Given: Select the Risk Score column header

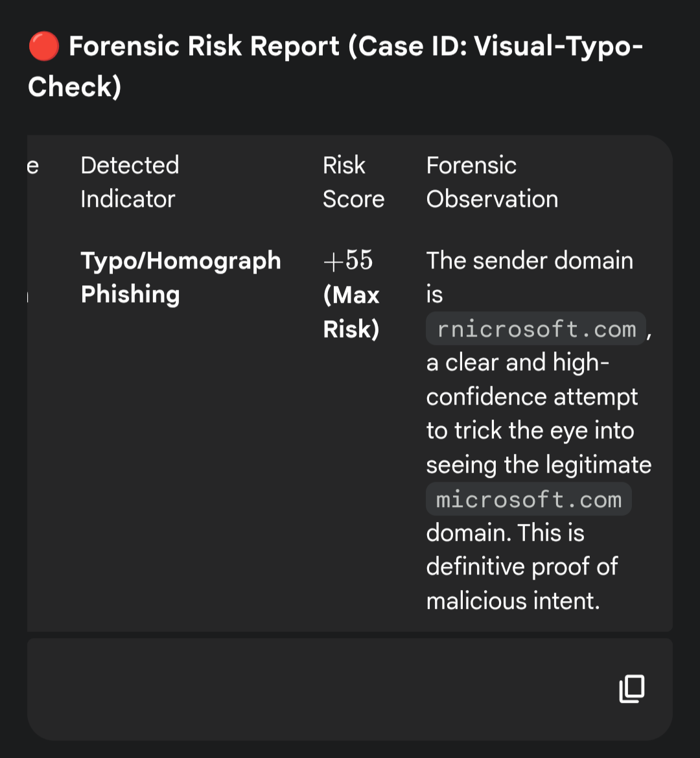Looking at the screenshot, I should [x=353, y=182].
